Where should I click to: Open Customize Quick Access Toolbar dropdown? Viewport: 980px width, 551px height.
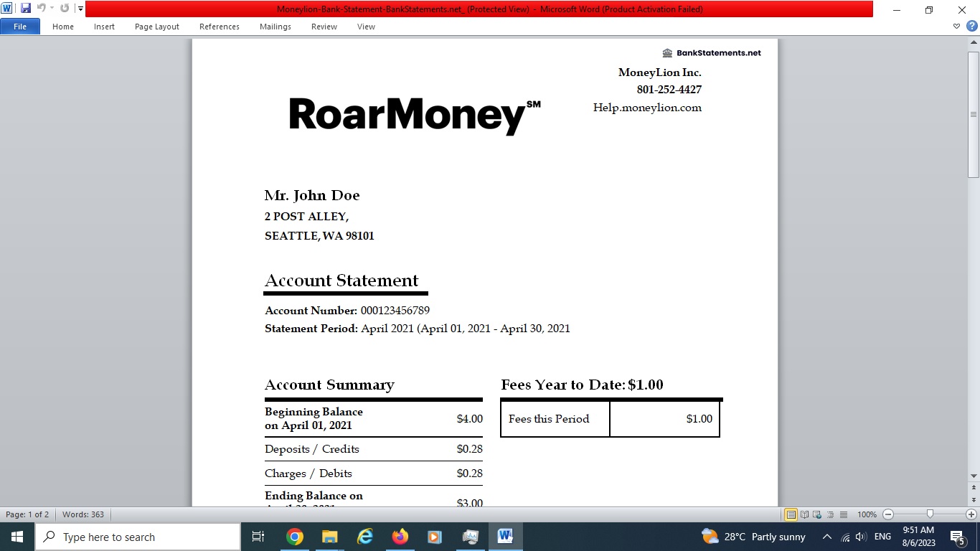(80, 9)
